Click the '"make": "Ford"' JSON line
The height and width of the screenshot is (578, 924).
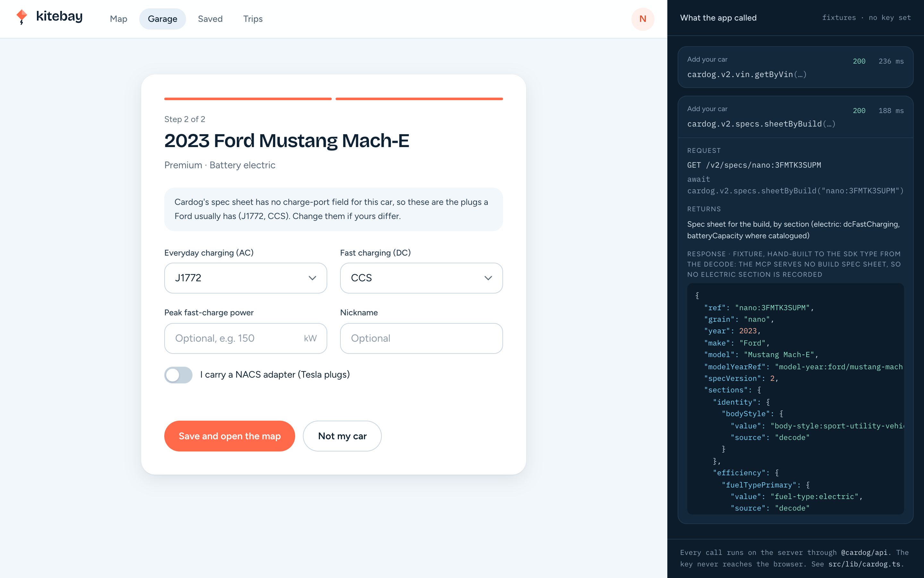click(737, 343)
